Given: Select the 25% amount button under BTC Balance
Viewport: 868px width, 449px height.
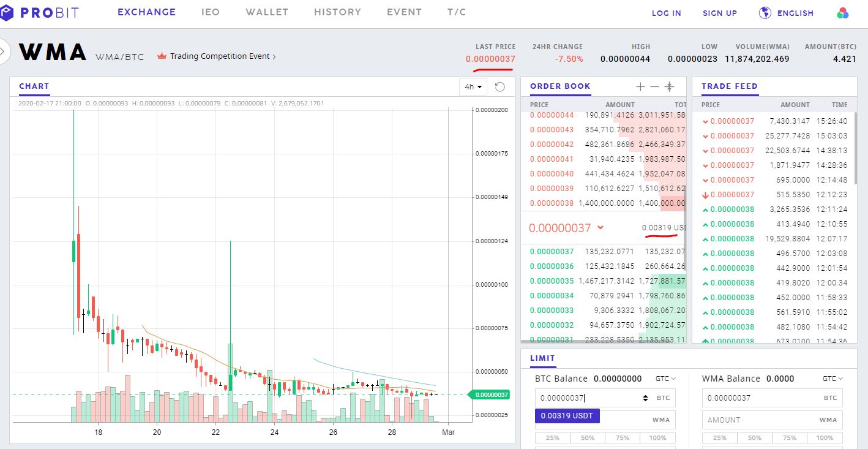Looking at the screenshot, I should (x=552, y=437).
